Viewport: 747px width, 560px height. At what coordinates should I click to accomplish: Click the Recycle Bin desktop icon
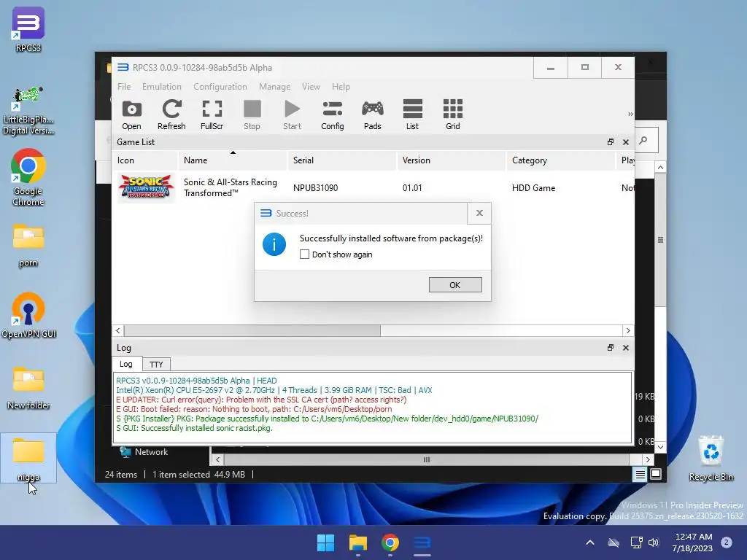coord(711,458)
